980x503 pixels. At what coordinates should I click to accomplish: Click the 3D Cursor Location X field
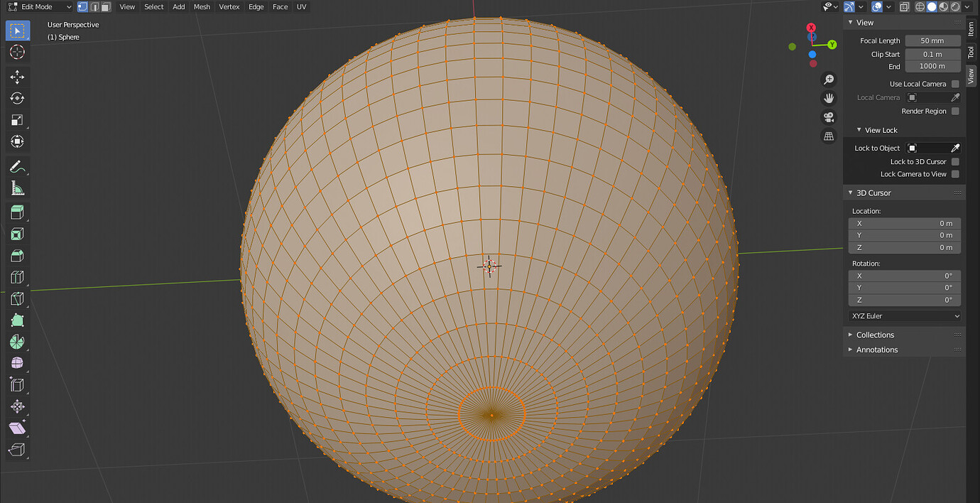[904, 223]
